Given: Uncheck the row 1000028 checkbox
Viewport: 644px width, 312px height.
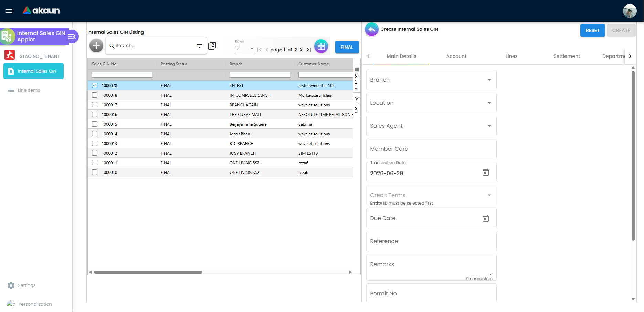Looking at the screenshot, I should click(95, 85).
